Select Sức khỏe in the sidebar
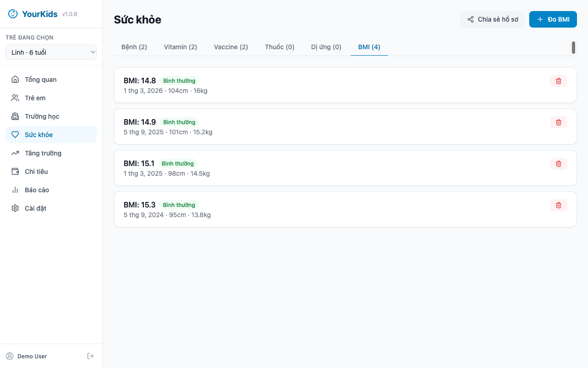The height and width of the screenshot is (368, 588). (x=51, y=135)
